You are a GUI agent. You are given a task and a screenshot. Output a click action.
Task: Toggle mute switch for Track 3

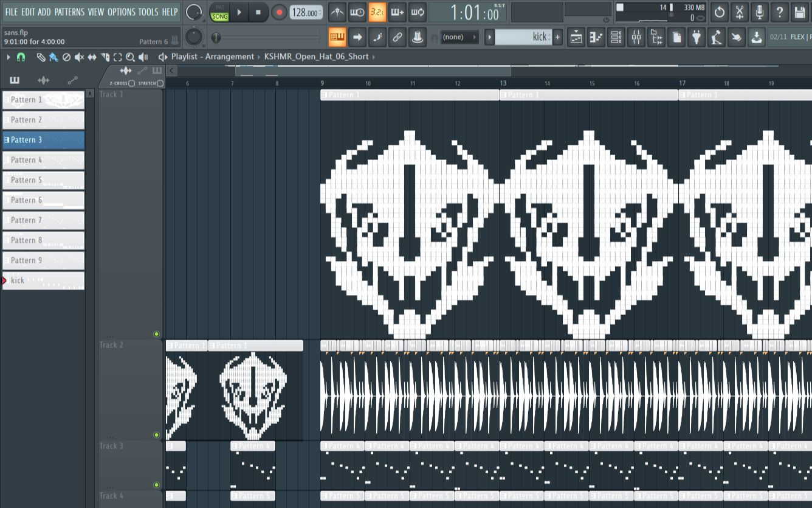coord(156,485)
